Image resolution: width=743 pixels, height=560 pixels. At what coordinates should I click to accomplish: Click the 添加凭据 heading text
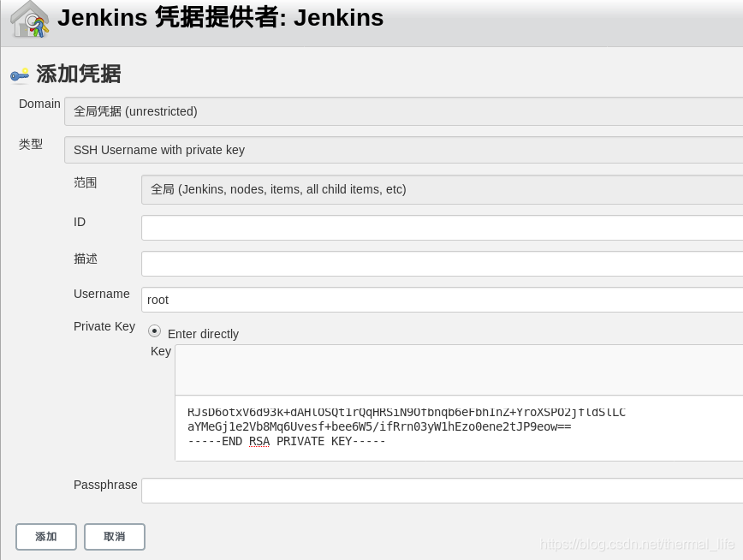tap(79, 74)
